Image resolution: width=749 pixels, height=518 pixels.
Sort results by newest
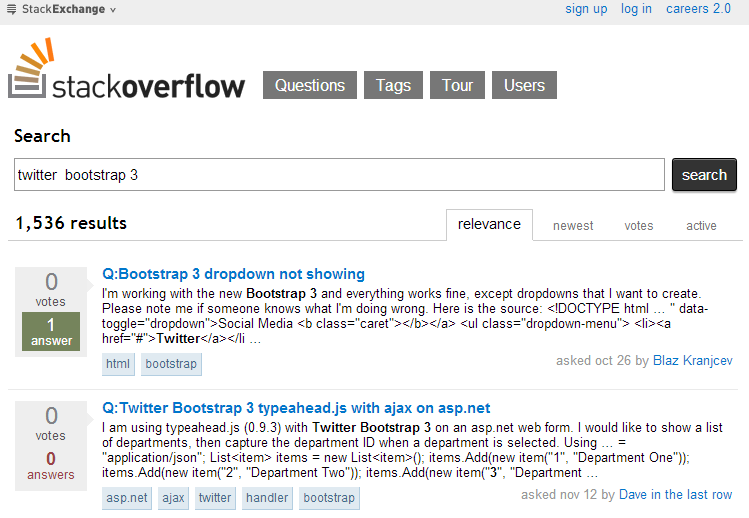(573, 226)
